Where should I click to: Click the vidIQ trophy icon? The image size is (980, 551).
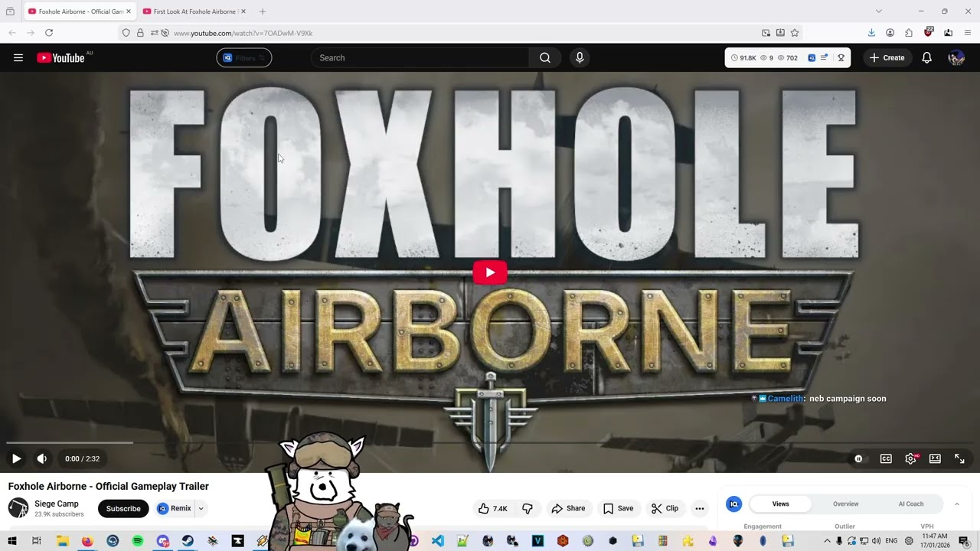[x=841, y=57]
